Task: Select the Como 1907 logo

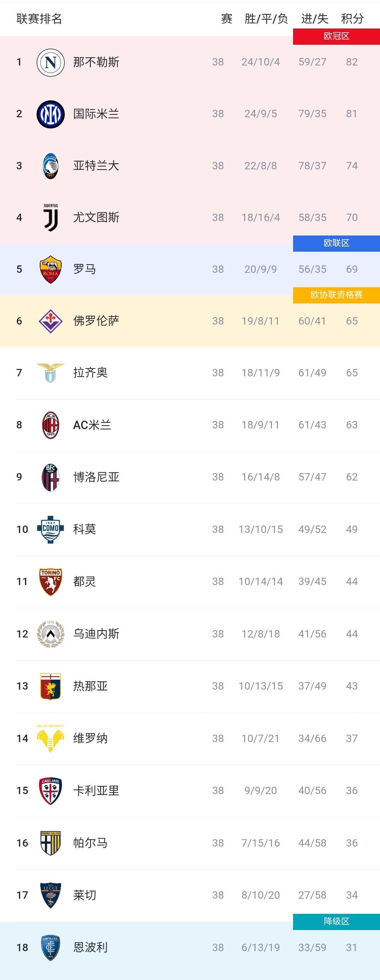Action: coord(51,529)
